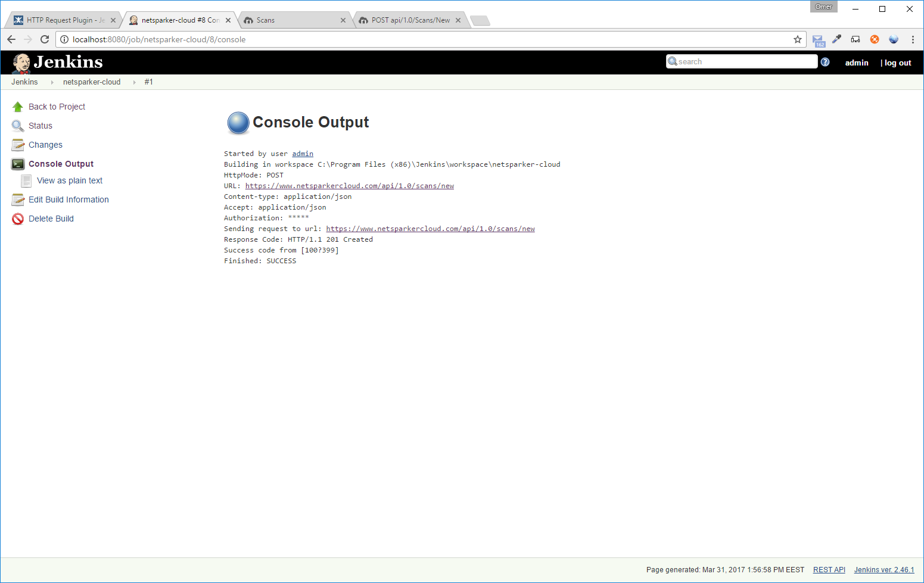Click the blue build status ball beside Console Output
Image resolution: width=924 pixels, height=583 pixels.
238,123
